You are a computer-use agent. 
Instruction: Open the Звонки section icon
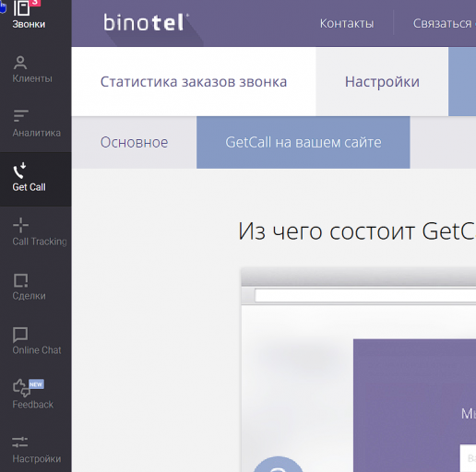coord(21,8)
